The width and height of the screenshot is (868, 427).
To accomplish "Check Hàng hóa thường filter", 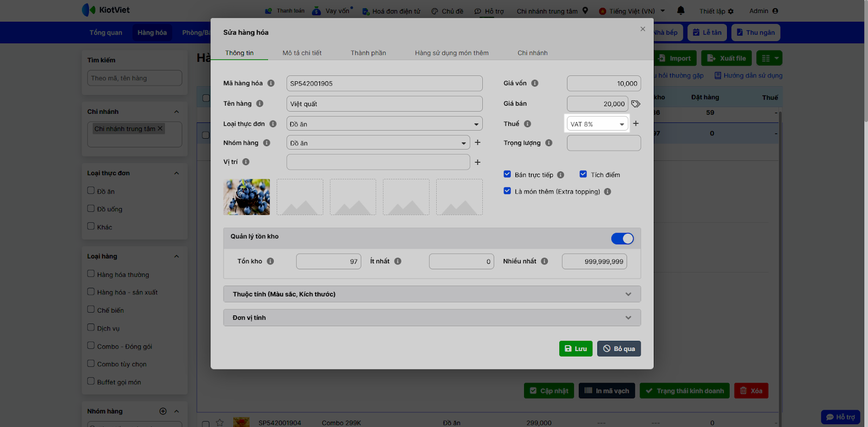I will point(91,274).
